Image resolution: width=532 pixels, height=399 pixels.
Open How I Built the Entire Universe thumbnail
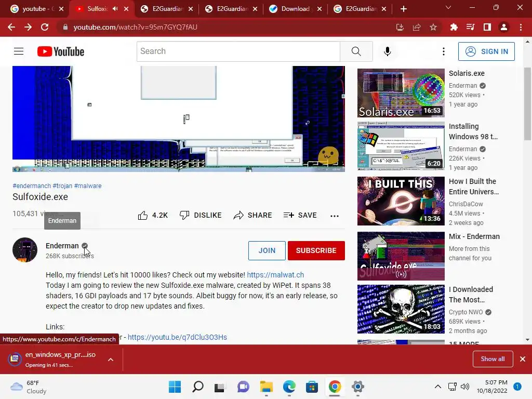point(401,201)
